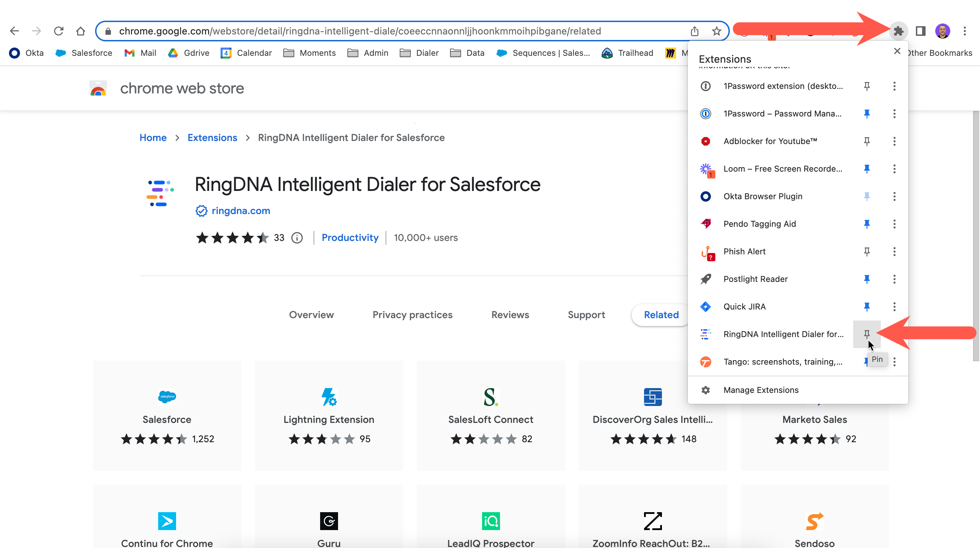Click the Productivity category link
This screenshot has width=980, height=548.
350,238
